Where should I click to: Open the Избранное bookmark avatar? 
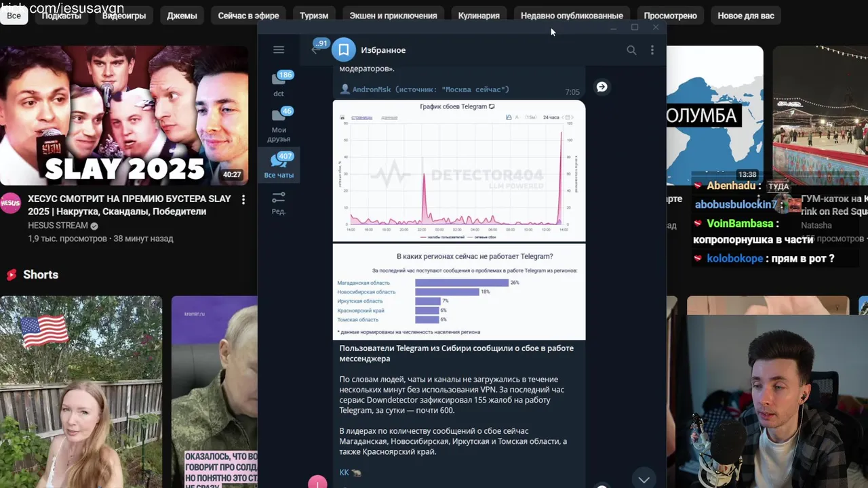pyautogui.click(x=344, y=49)
